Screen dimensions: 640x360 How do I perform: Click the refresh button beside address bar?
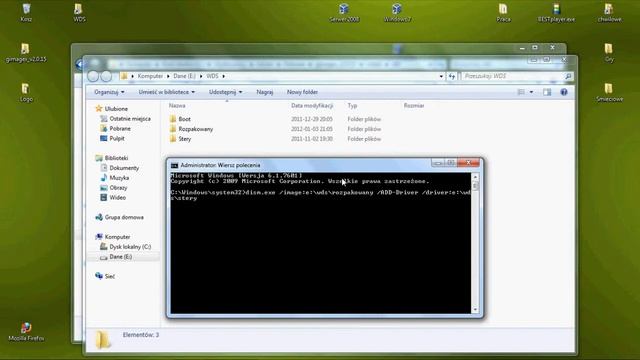[452, 76]
